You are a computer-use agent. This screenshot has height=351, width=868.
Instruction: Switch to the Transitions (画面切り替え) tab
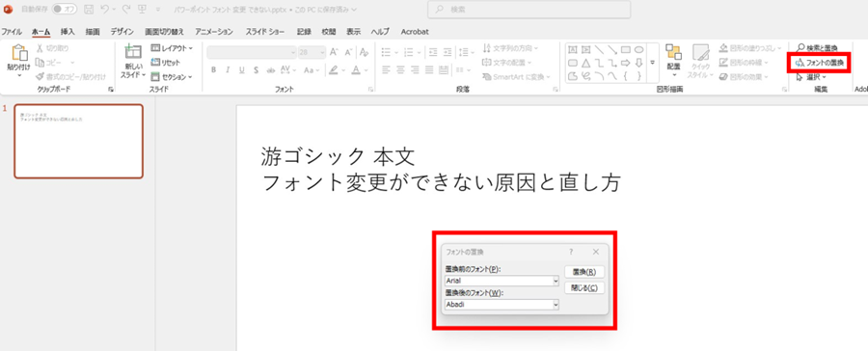tap(164, 32)
